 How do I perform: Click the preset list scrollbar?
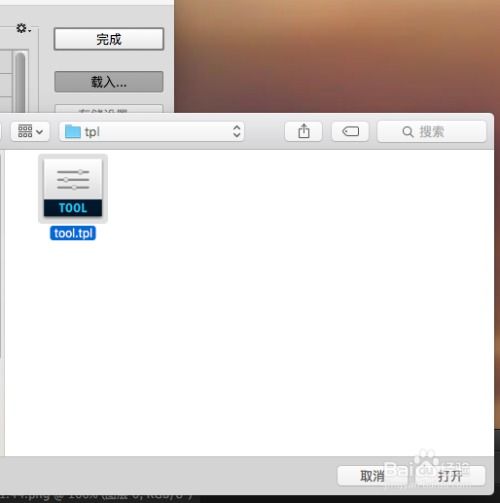tap(20, 82)
